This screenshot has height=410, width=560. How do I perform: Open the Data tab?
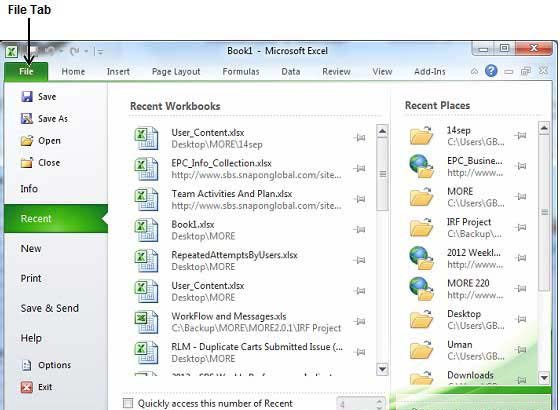pos(291,71)
